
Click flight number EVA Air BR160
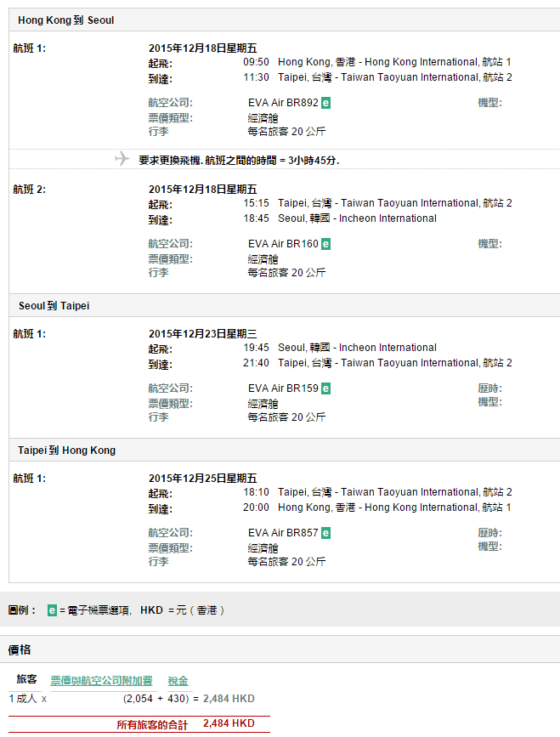click(283, 244)
